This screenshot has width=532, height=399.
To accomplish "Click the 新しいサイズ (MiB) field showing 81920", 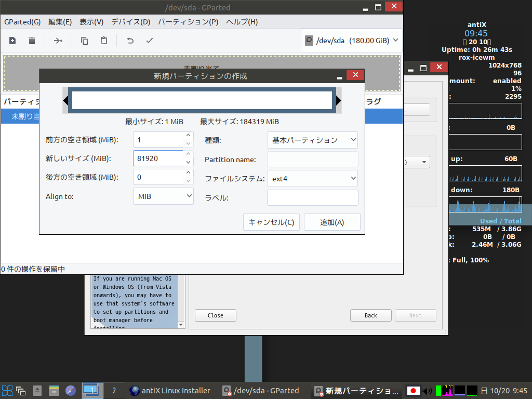I will click(x=158, y=158).
